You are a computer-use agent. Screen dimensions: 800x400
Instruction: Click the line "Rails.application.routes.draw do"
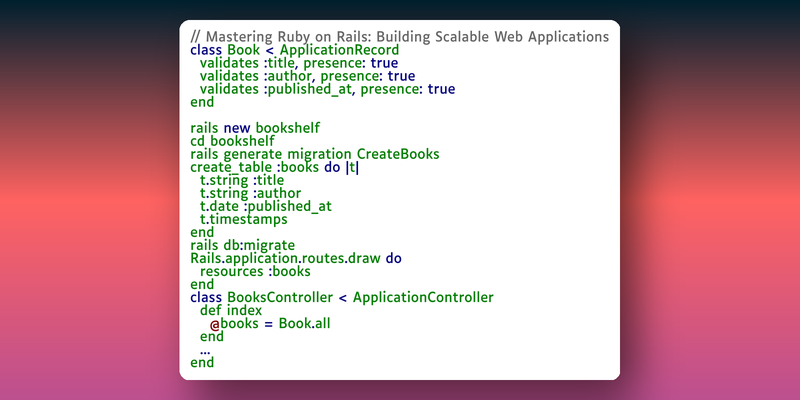click(296, 258)
